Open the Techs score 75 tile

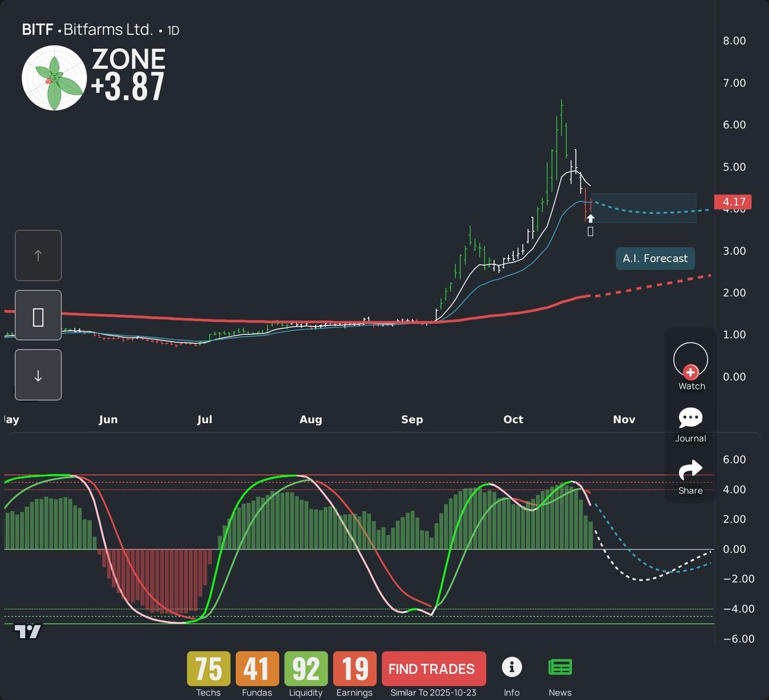209,669
